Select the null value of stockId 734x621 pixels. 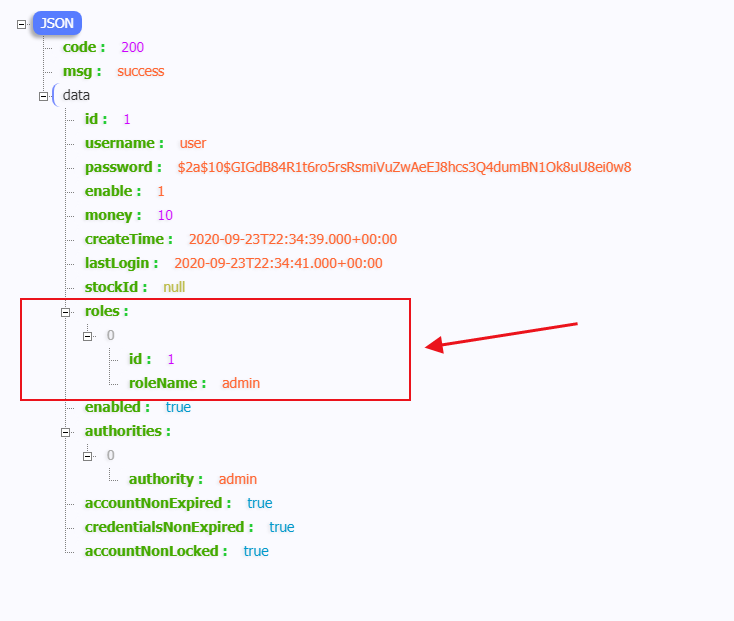pyautogui.click(x=174, y=287)
